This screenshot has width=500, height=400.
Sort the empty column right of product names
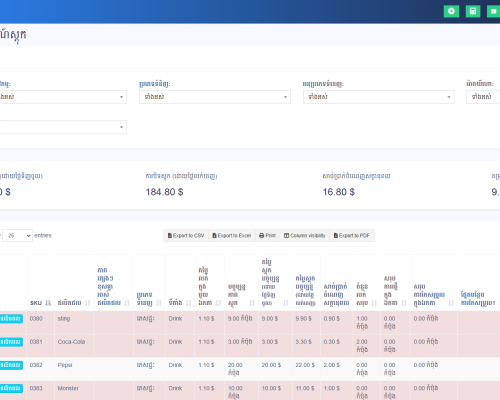coord(127,303)
